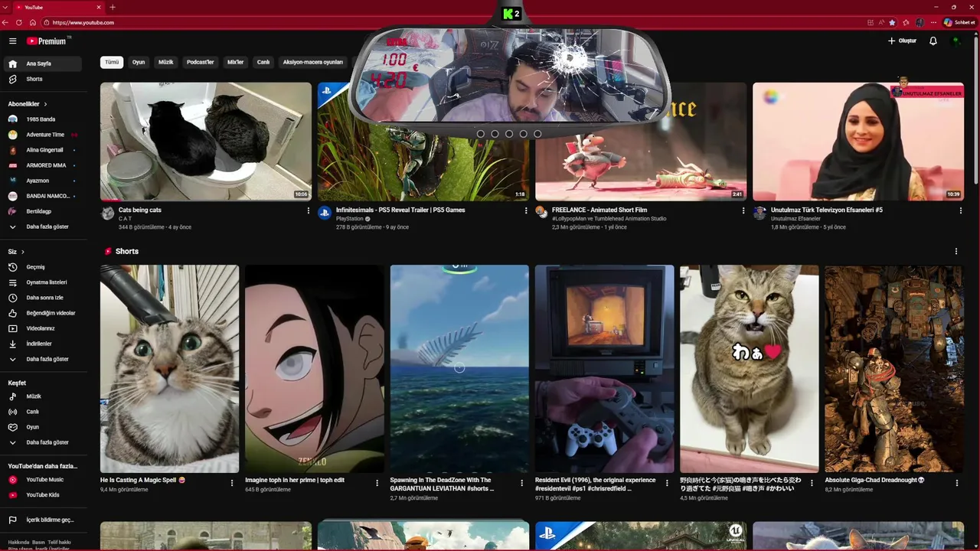Open a new browser tab

[113, 7]
